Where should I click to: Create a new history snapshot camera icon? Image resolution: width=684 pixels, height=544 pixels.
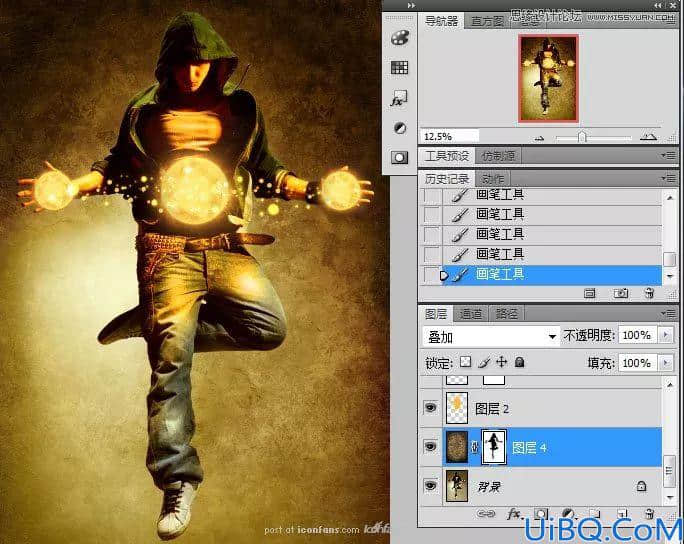pos(620,293)
